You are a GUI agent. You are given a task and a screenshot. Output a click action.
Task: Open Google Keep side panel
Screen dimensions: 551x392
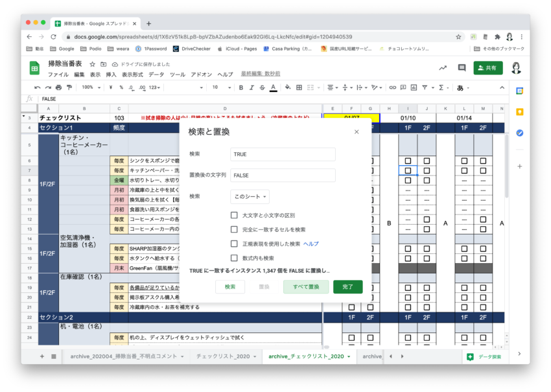(x=519, y=111)
